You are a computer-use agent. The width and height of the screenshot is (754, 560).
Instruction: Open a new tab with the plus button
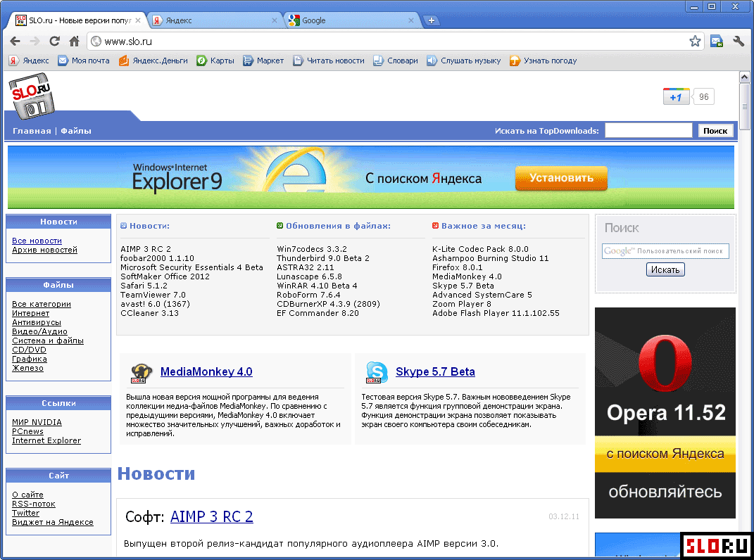click(432, 20)
